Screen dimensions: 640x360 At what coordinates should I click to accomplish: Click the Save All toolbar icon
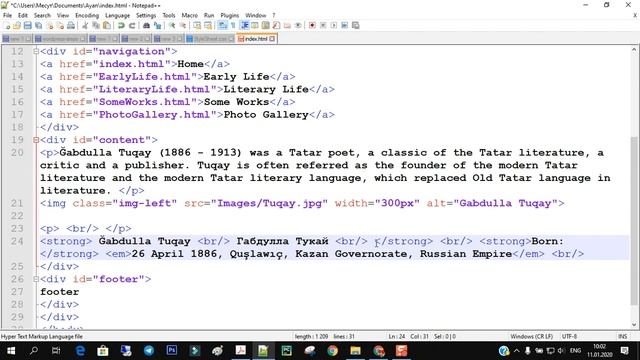point(38,25)
